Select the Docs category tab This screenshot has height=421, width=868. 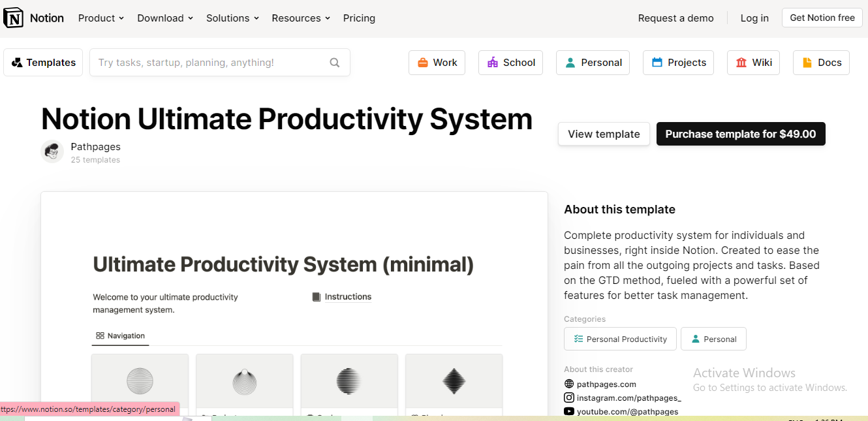(822, 63)
